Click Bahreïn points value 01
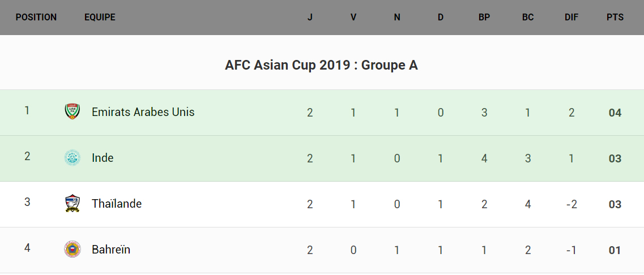The height and width of the screenshot is (275, 644). click(615, 250)
